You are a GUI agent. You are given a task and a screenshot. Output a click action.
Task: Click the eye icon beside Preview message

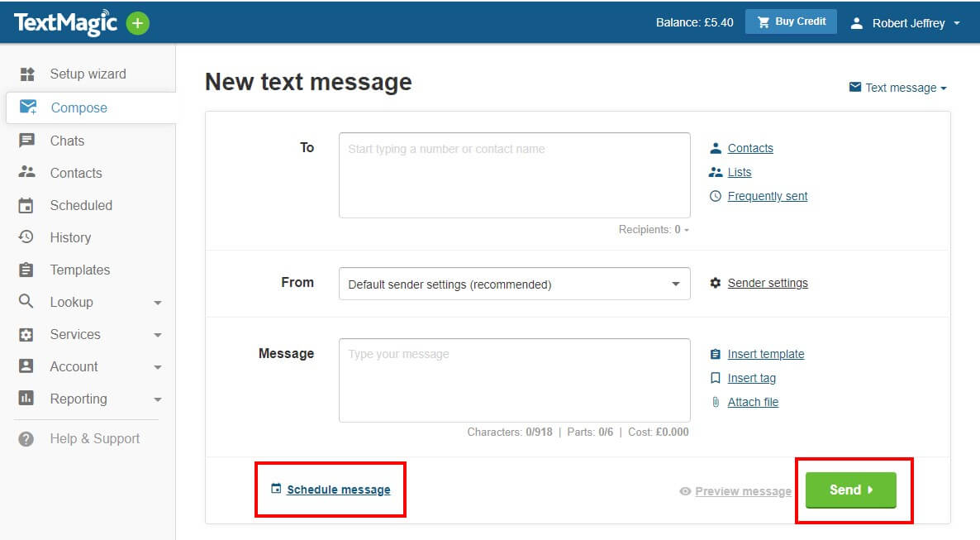[x=685, y=492]
